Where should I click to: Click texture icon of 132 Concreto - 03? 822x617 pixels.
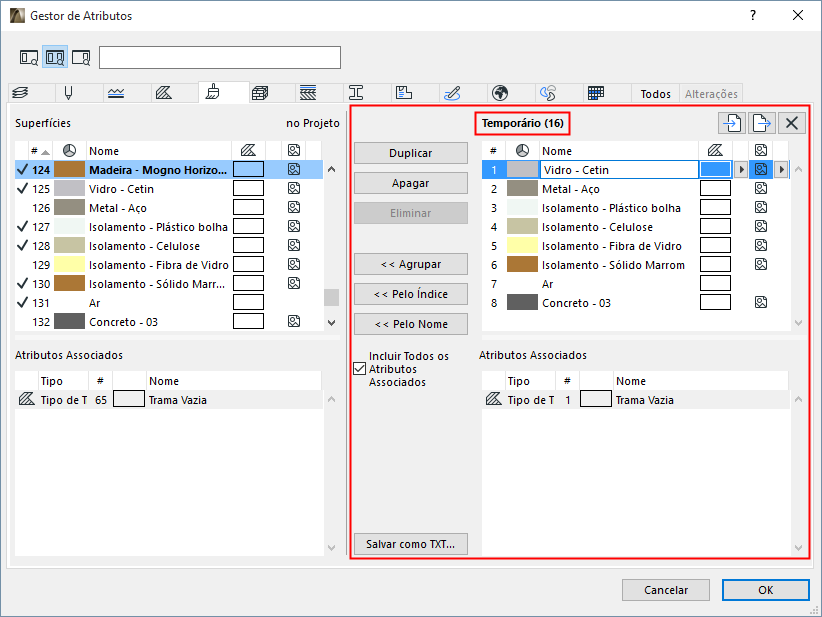point(294,321)
